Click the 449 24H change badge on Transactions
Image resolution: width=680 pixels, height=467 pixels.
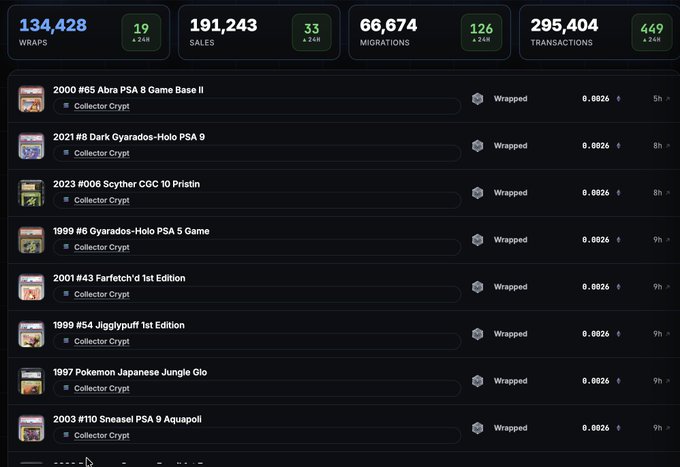tap(652, 32)
